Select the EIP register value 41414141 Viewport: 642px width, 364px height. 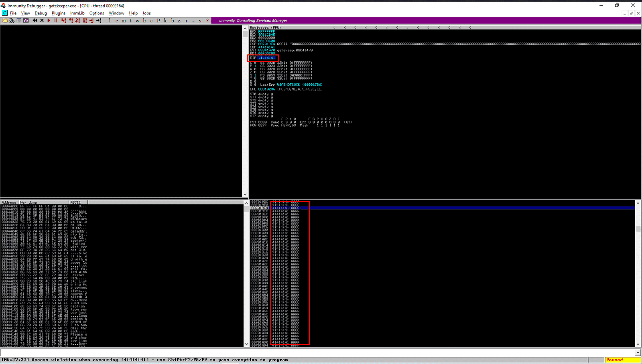coord(266,58)
